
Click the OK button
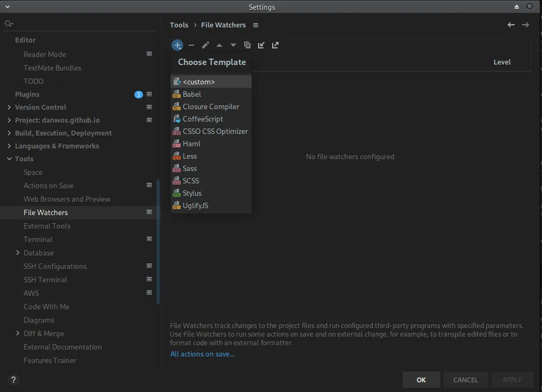click(422, 380)
